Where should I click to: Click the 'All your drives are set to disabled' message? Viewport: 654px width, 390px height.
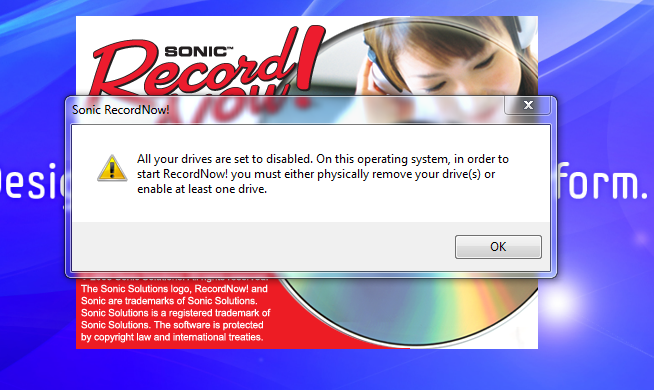tap(323, 174)
